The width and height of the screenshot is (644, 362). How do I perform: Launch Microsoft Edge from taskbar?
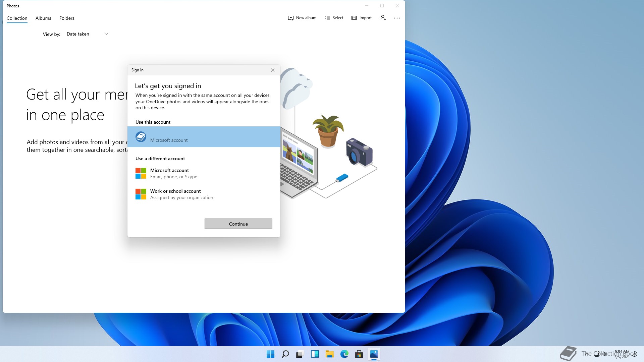click(x=344, y=354)
